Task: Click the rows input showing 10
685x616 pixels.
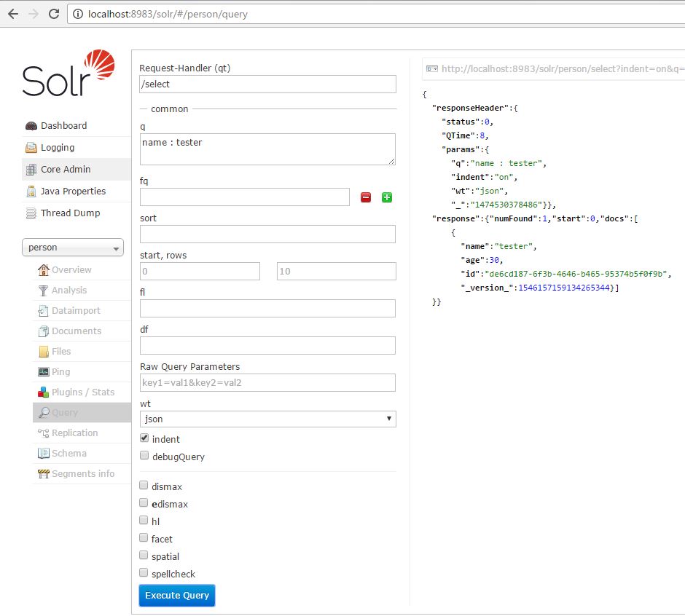Action: pos(337,271)
